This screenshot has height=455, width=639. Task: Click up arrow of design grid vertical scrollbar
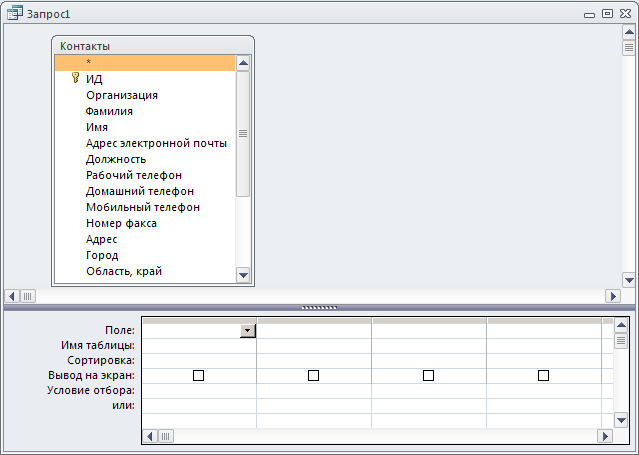621,325
